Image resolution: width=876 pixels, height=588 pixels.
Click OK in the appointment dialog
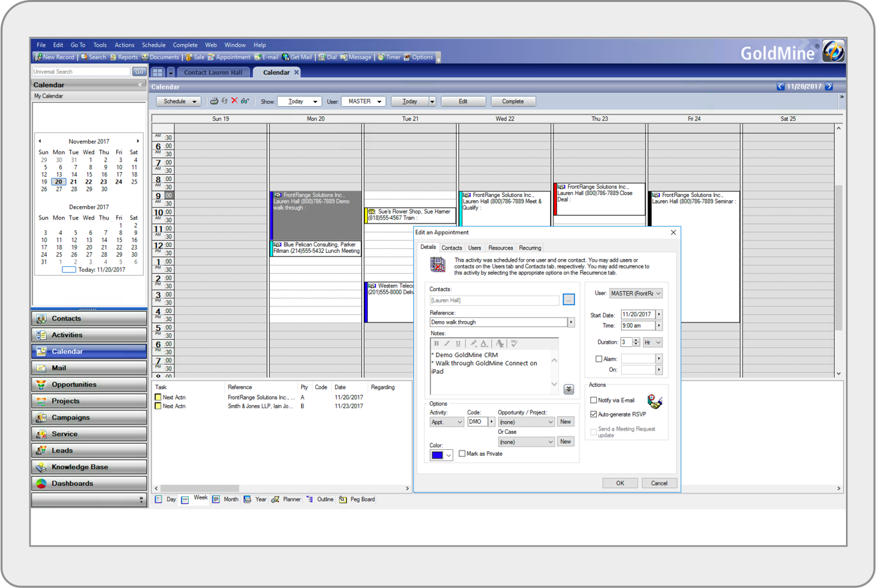coord(620,483)
